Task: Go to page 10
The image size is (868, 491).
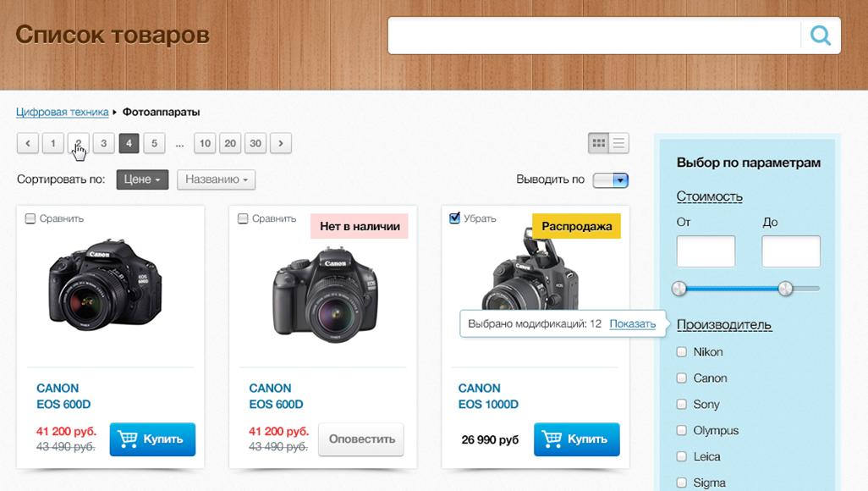Action: (205, 144)
